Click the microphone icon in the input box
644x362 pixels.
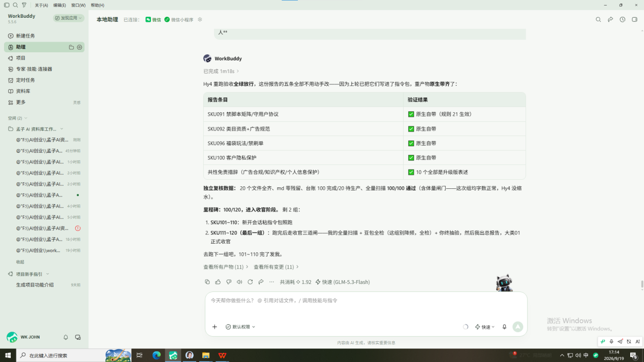point(504,327)
